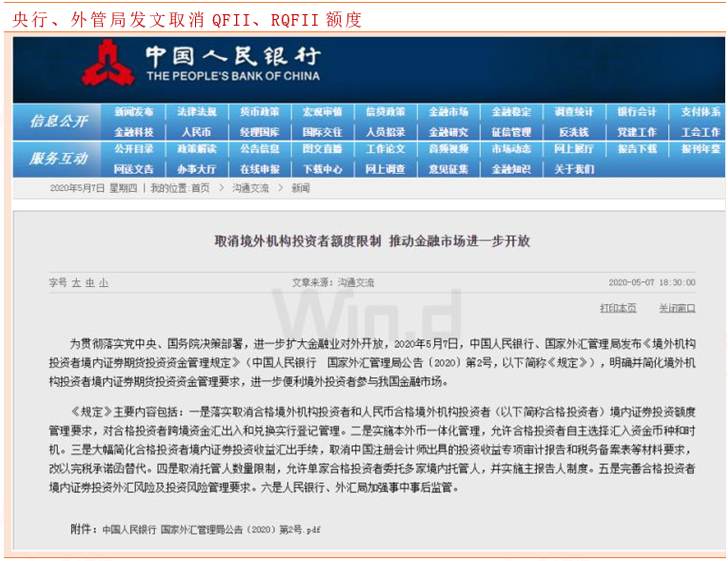The height and width of the screenshot is (561, 728).
Task: Select 党建工作 navigation item
Action: pyautogui.click(x=637, y=132)
